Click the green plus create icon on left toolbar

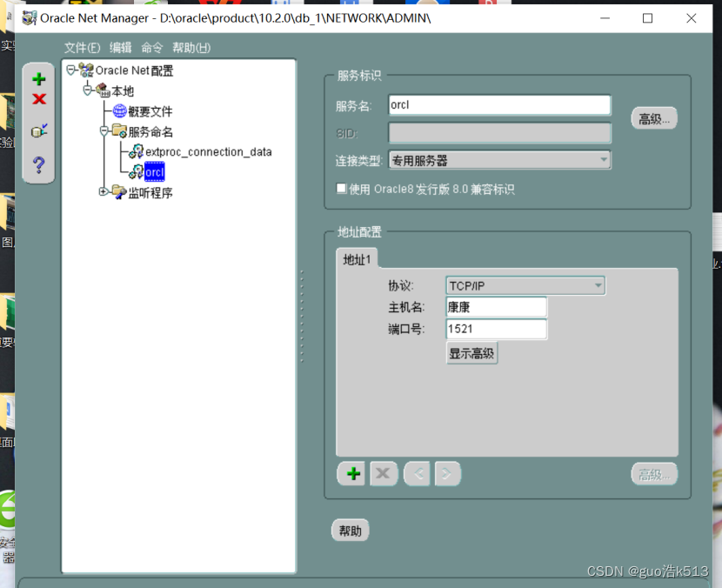click(38, 78)
